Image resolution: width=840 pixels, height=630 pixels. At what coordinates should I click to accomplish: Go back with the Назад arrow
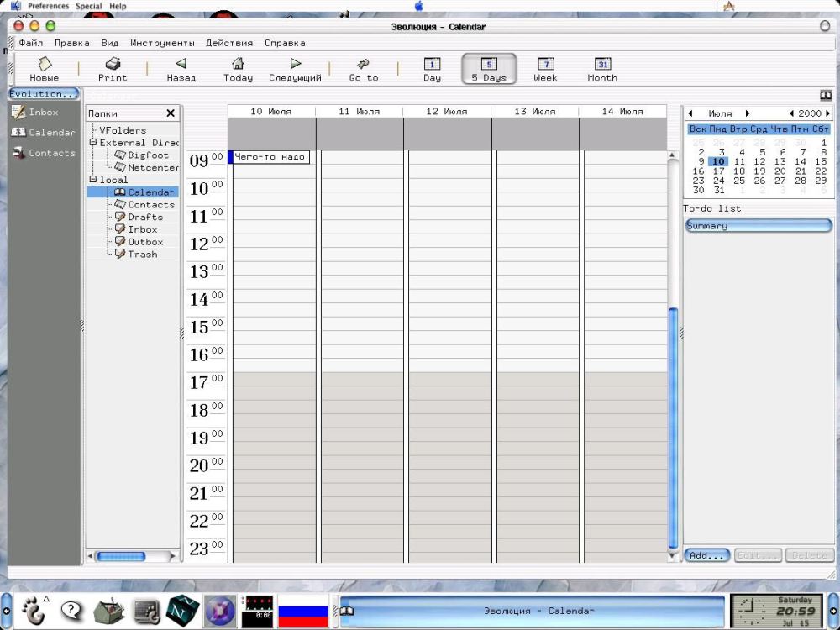[181, 70]
